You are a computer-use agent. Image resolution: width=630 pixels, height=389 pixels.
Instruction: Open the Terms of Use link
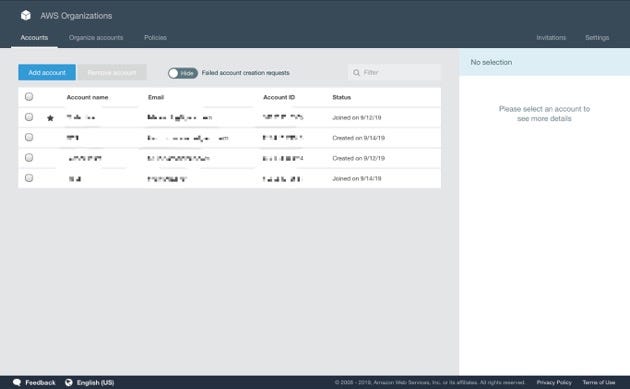(599, 382)
